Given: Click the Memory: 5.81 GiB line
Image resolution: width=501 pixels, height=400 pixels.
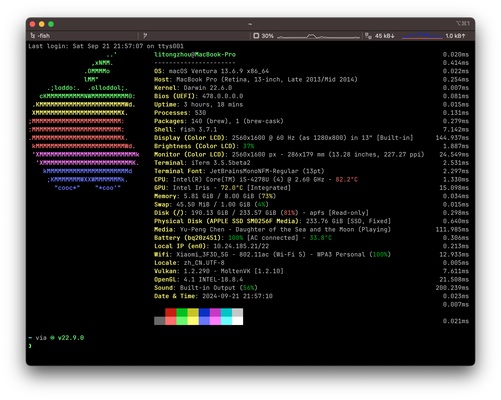Looking at the screenshot, I should [215, 196].
